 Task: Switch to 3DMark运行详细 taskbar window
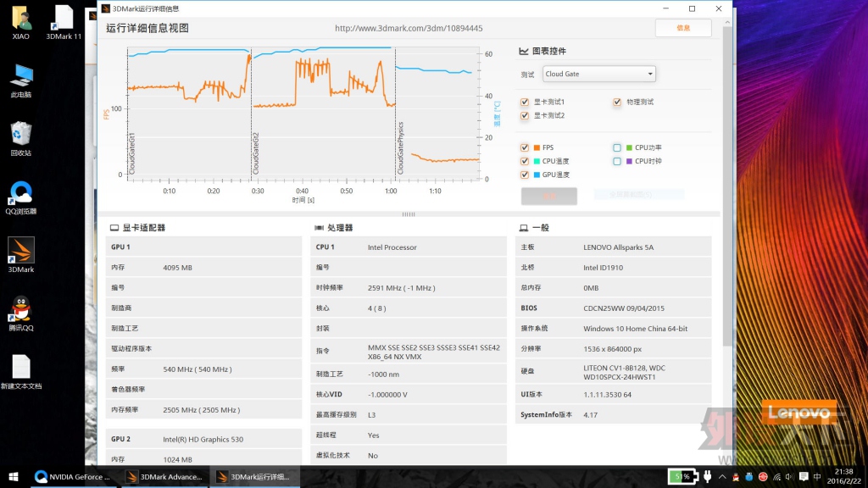pos(254,476)
